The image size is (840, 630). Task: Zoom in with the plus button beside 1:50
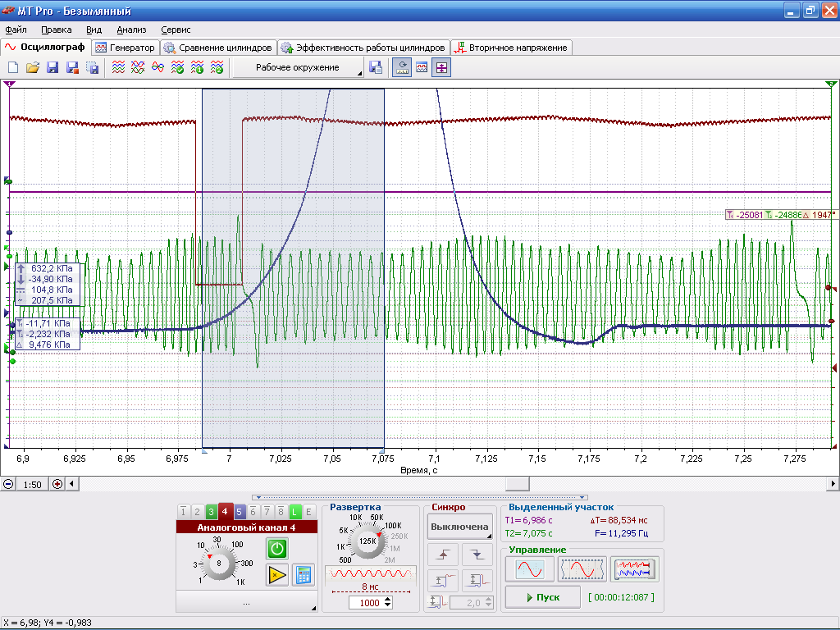57,484
